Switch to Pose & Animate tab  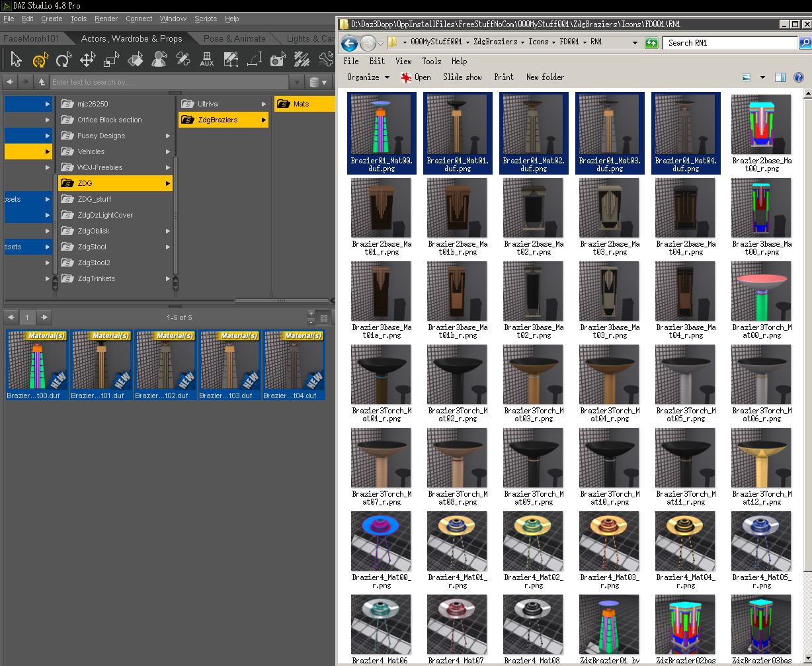coord(235,38)
